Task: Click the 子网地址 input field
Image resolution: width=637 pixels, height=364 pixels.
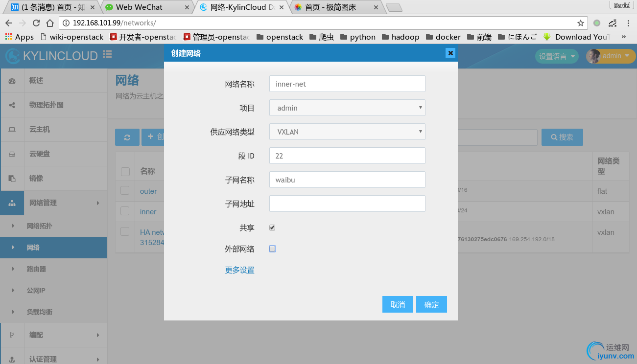Action: 347,204
